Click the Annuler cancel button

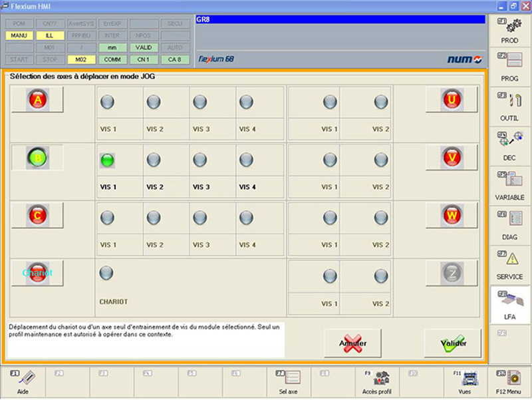click(x=353, y=343)
